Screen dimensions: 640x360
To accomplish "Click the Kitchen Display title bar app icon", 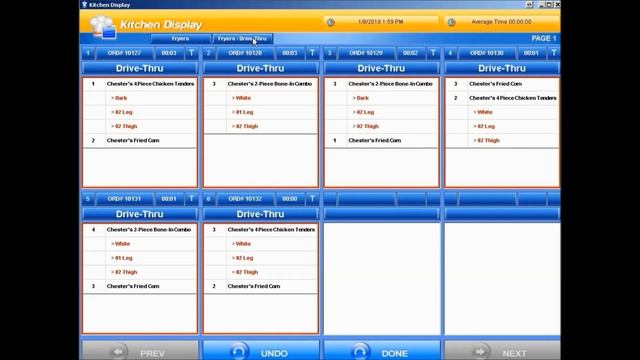I will pos(84,4).
